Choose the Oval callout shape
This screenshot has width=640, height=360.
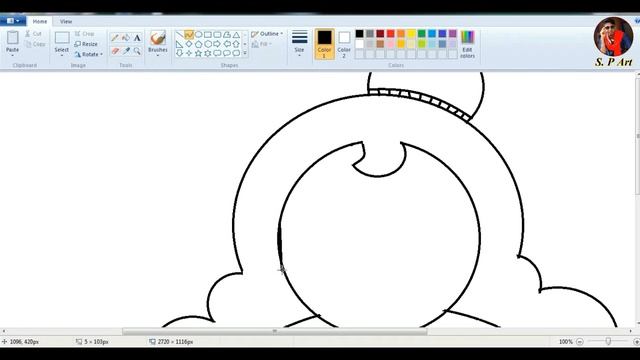pos(227,53)
